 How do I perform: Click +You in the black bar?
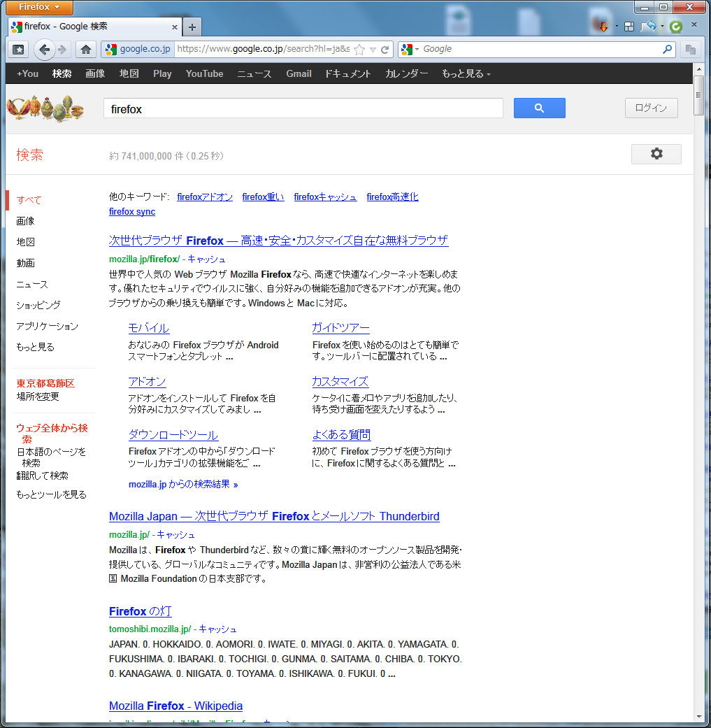click(27, 74)
